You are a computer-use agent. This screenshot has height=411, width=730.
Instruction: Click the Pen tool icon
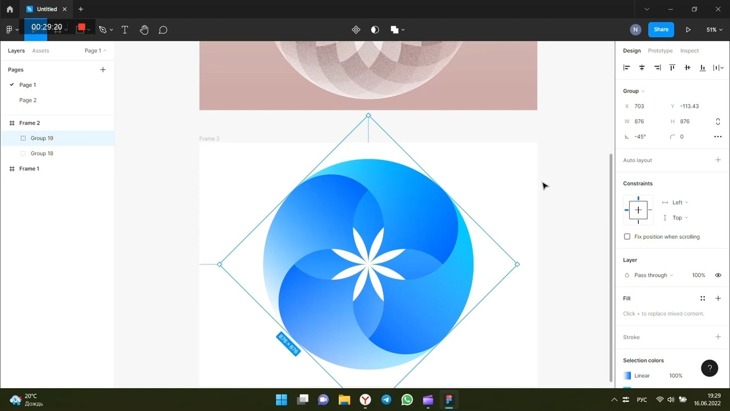(x=102, y=30)
